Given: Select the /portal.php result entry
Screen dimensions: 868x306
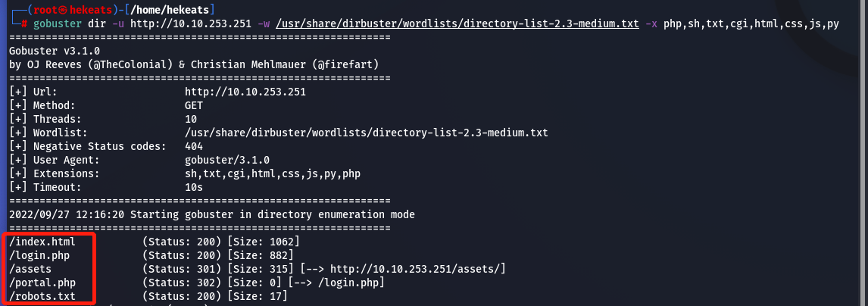Looking at the screenshot, I should 42,283.
